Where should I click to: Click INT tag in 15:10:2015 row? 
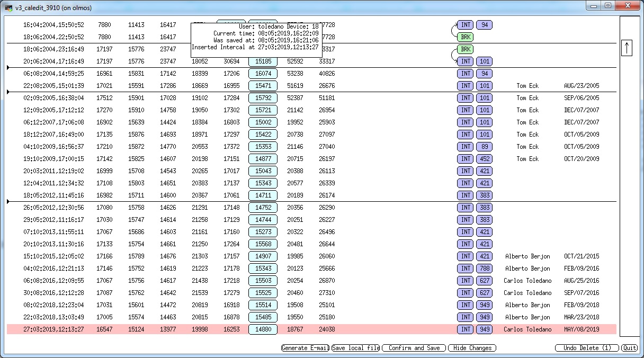coord(466,256)
